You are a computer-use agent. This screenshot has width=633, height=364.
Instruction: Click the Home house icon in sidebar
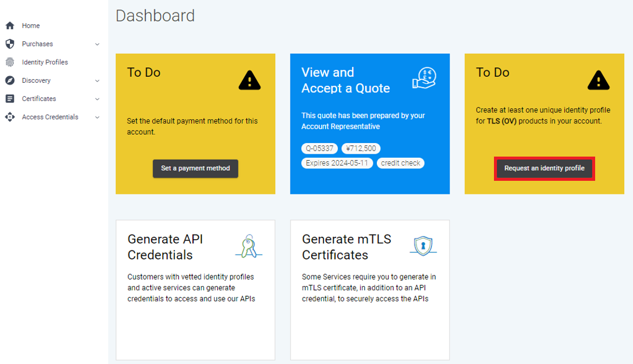click(9, 26)
